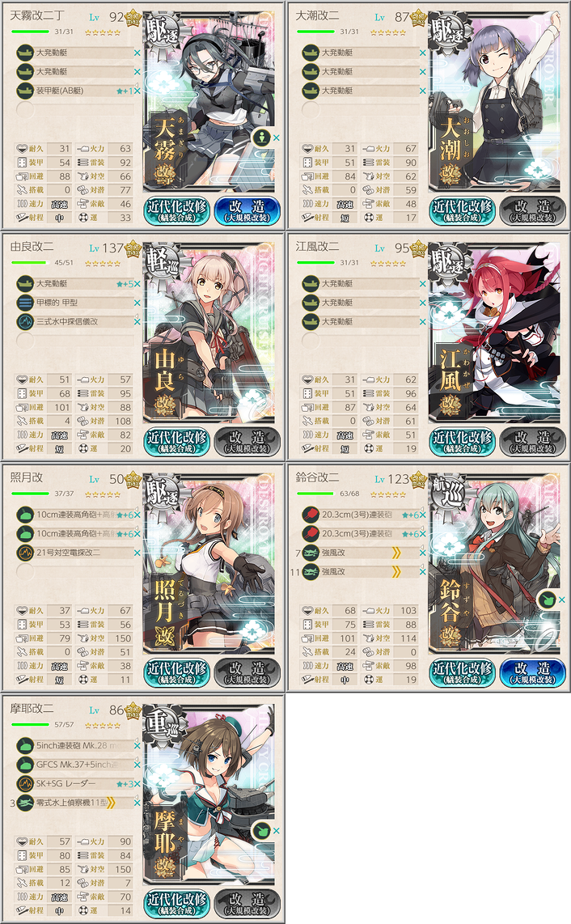Click 由良改二's 甲標的 甲型 equipment icon
This screenshot has height=924, width=571.
pyautogui.click(x=25, y=303)
